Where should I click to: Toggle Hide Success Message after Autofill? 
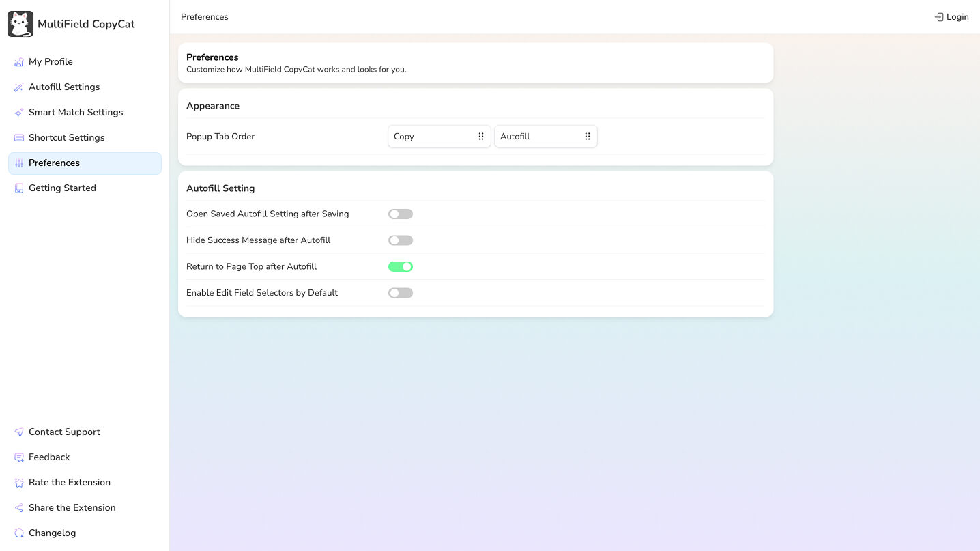tap(401, 240)
